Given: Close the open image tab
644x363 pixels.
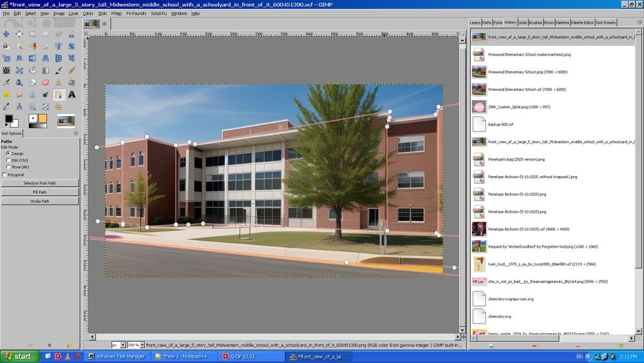Looking at the screenshot, I should (x=104, y=24).
